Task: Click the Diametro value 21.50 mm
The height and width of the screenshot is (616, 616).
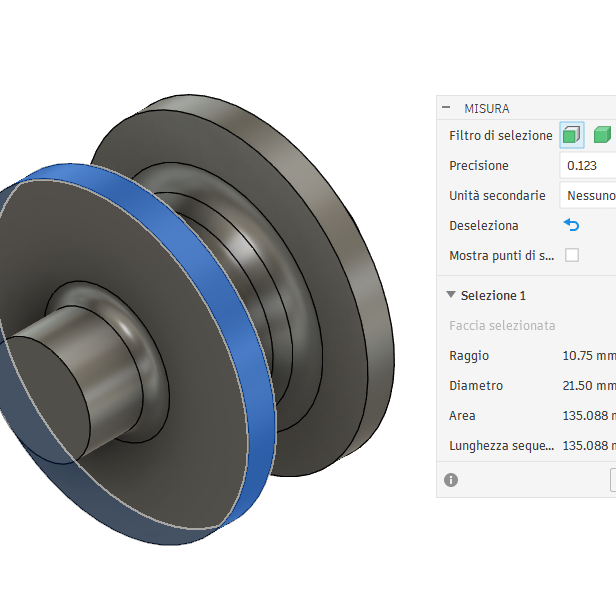Action: pos(589,385)
